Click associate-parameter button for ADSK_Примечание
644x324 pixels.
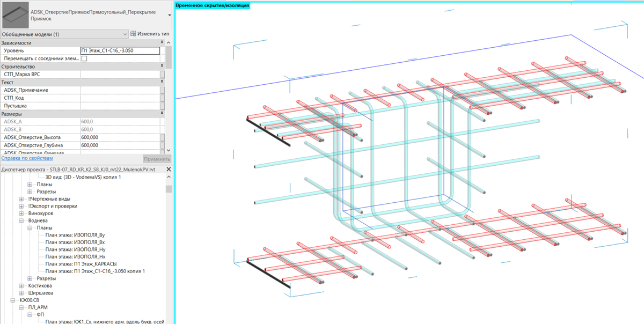pos(163,90)
